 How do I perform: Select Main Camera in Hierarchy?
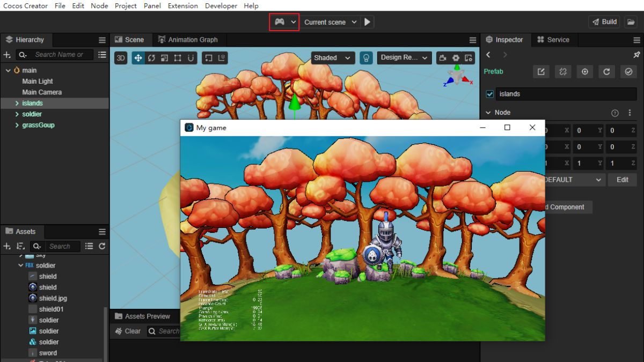click(42, 92)
